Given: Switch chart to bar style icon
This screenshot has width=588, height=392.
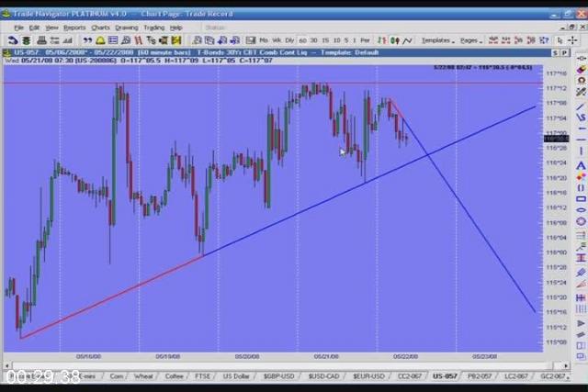Looking at the screenshot, I should pos(382,40).
